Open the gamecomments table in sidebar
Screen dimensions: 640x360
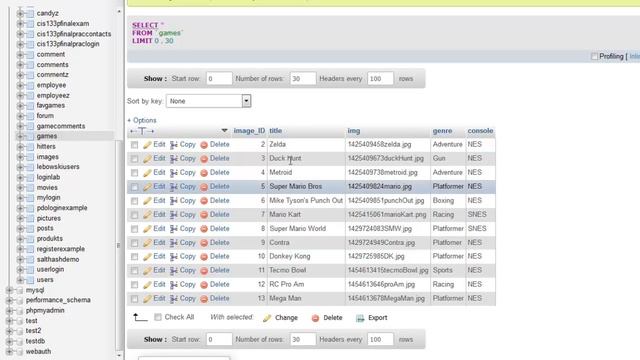coord(61,126)
